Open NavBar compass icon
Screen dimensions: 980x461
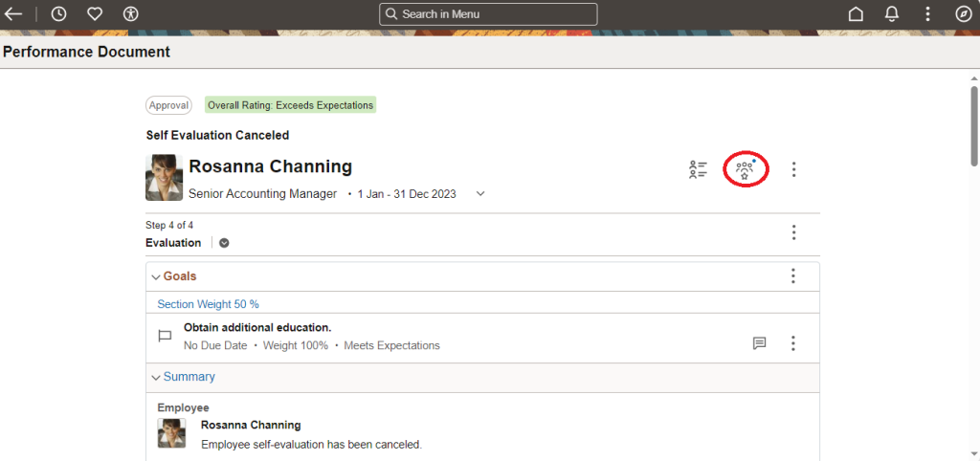[963, 14]
